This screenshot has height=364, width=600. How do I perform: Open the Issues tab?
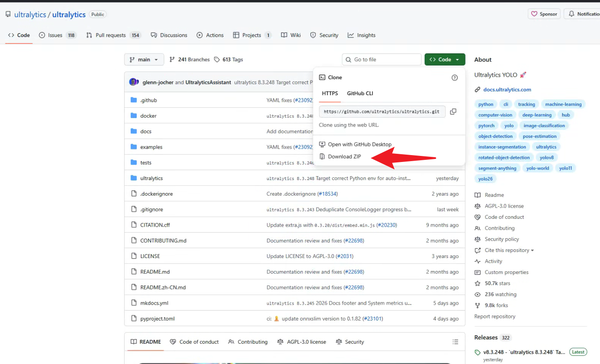58,35
